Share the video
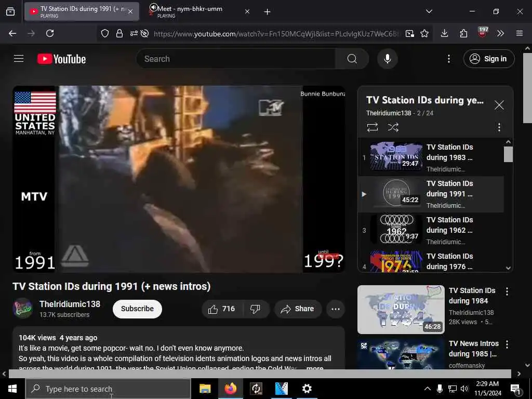Image resolution: width=532 pixels, height=399 pixels. [298, 309]
